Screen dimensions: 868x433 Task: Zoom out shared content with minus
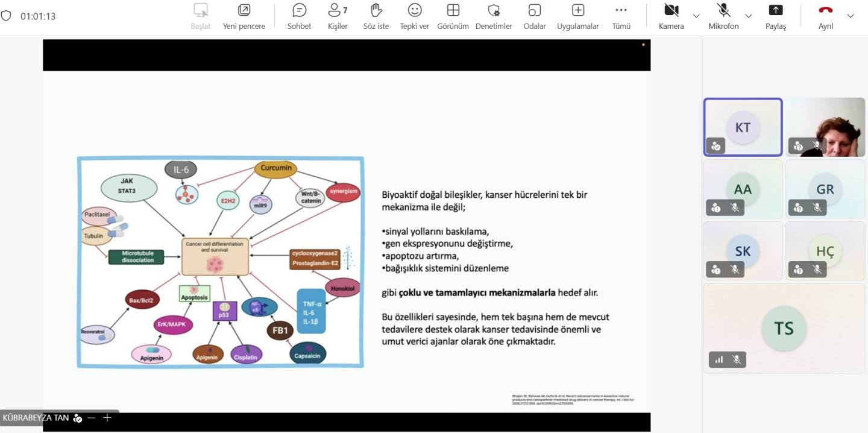click(92, 417)
